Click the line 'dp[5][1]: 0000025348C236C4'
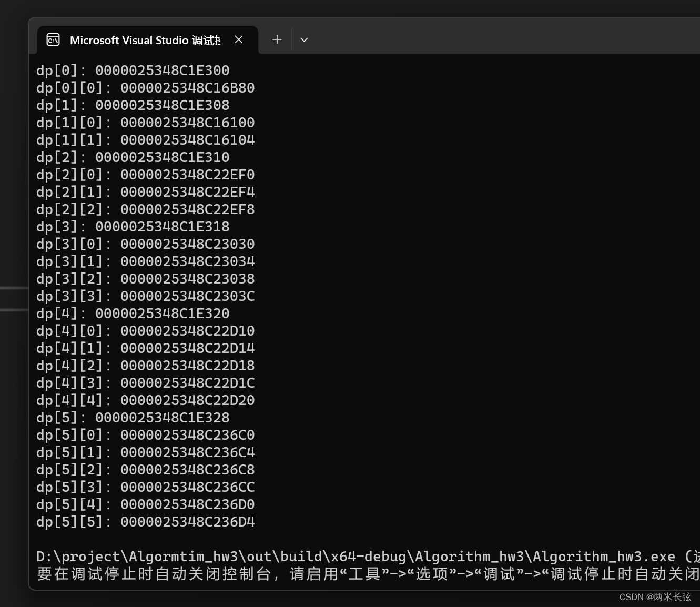The image size is (700, 607). pyautogui.click(x=146, y=452)
